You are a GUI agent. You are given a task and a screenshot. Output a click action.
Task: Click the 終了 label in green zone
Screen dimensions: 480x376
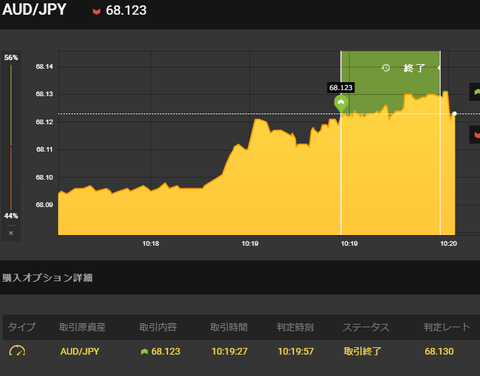[x=414, y=68]
